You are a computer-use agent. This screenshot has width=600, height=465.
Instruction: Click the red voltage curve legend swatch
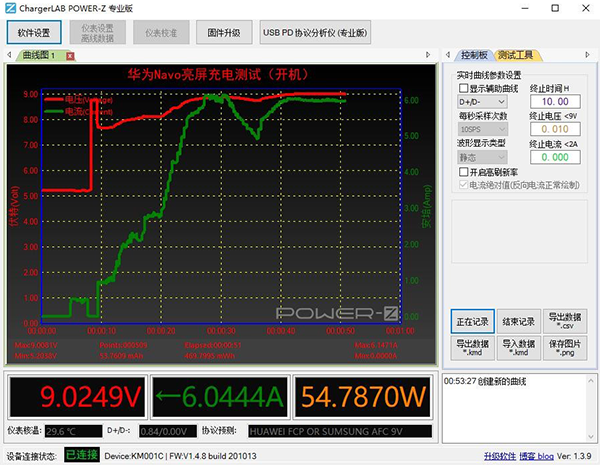coord(55,99)
